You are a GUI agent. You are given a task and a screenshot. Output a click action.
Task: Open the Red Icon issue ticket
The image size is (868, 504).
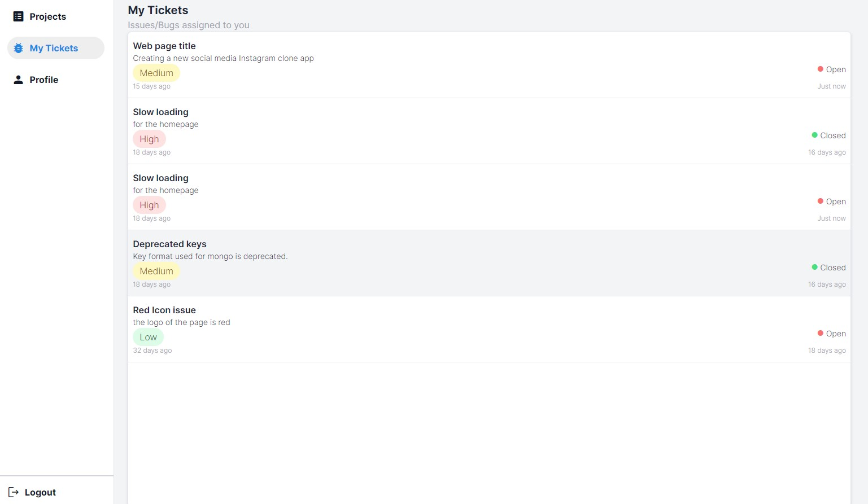(489, 329)
